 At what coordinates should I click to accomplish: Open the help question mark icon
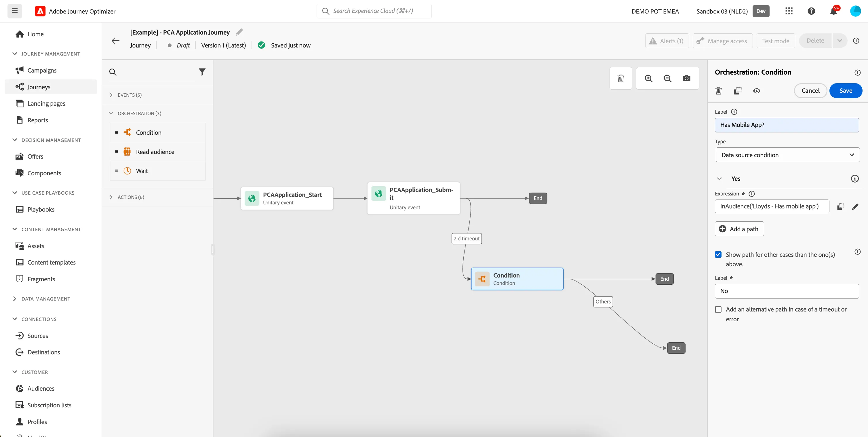pyautogui.click(x=811, y=11)
